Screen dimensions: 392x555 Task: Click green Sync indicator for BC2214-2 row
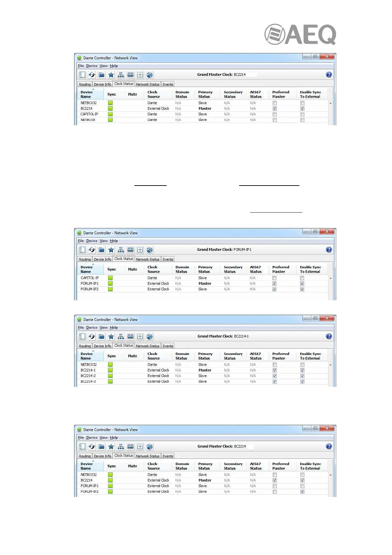[x=110, y=376]
